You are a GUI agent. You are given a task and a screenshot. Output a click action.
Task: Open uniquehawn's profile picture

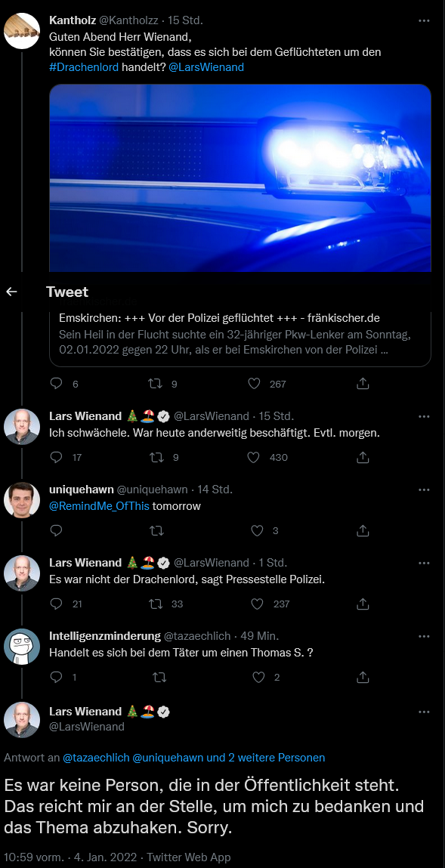tap(22, 500)
